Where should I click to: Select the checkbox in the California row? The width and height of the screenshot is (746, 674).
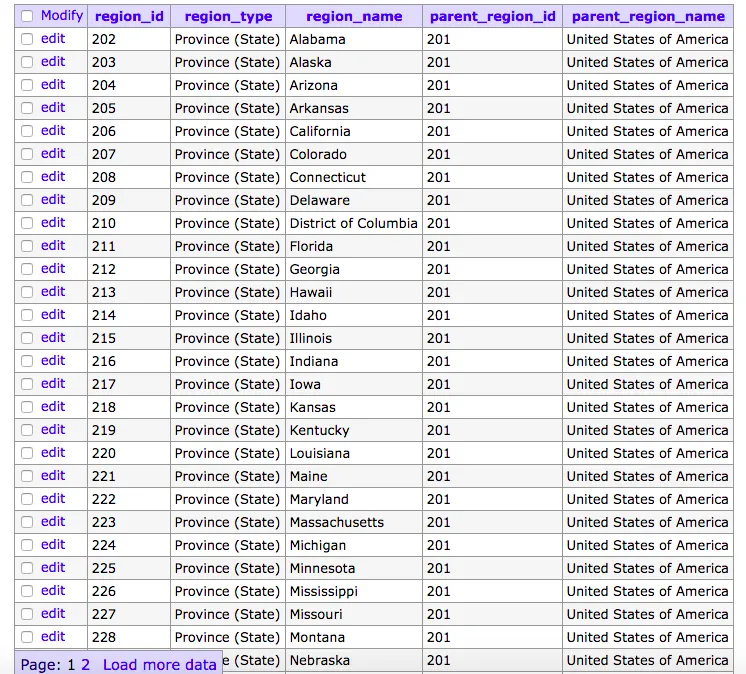[27, 131]
